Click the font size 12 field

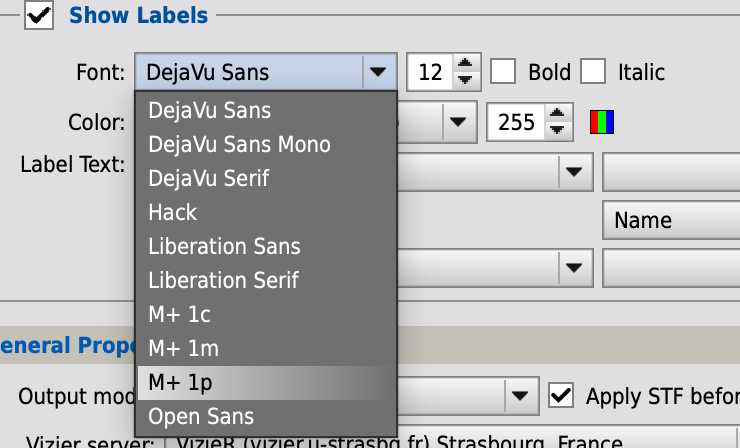click(430, 72)
